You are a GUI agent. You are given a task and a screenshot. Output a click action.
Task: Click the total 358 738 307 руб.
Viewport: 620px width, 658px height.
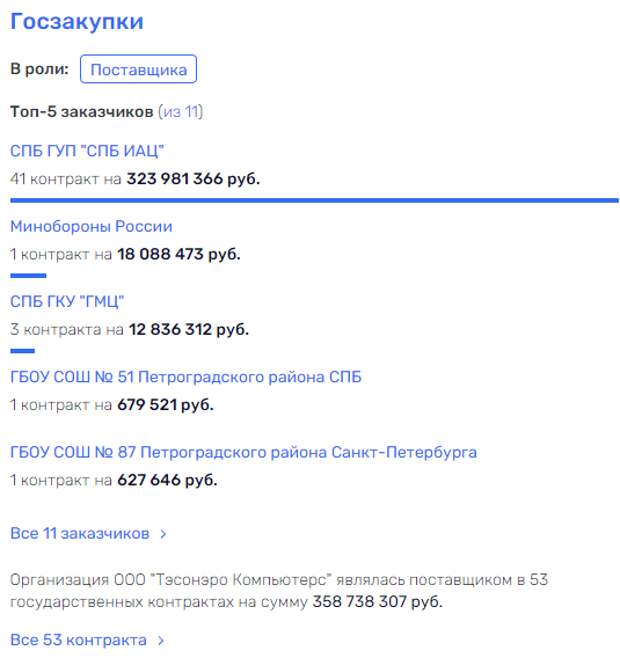pyautogui.click(x=377, y=602)
